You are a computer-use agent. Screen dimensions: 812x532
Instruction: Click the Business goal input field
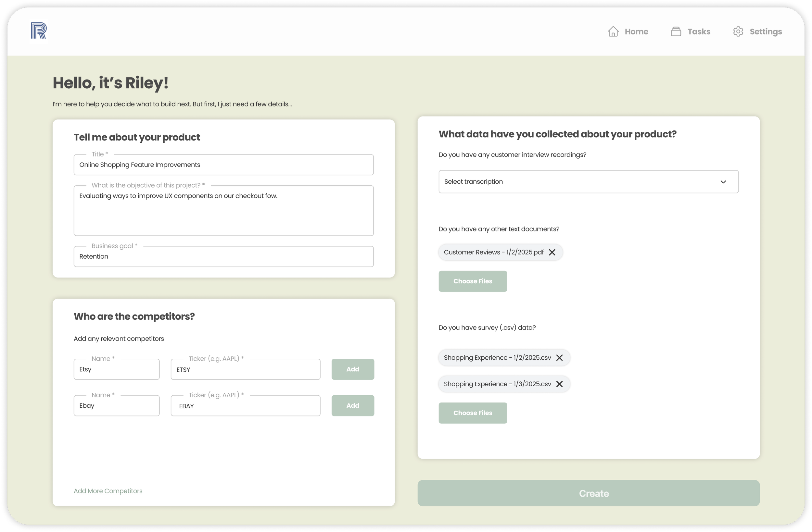click(x=223, y=256)
